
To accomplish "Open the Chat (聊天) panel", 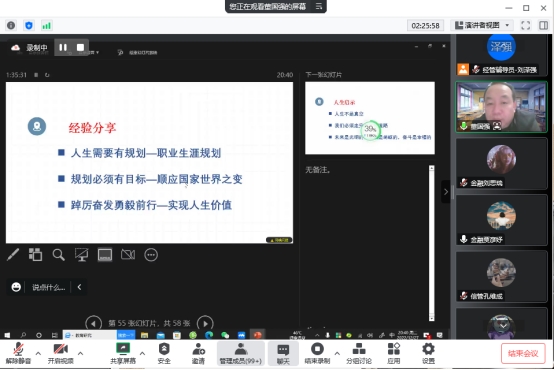I will click(283, 353).
